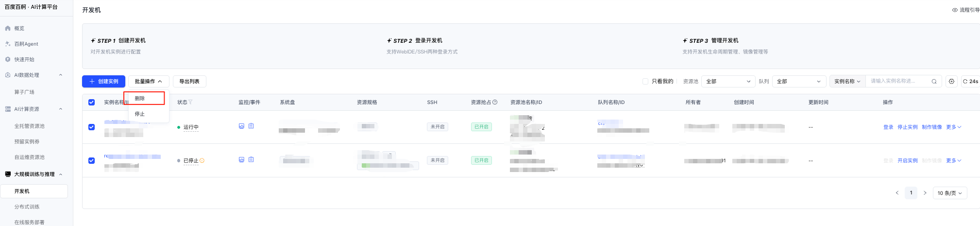Go to 全托管资源池
This screenshot has width=980, height=226.
coord(30,126)
